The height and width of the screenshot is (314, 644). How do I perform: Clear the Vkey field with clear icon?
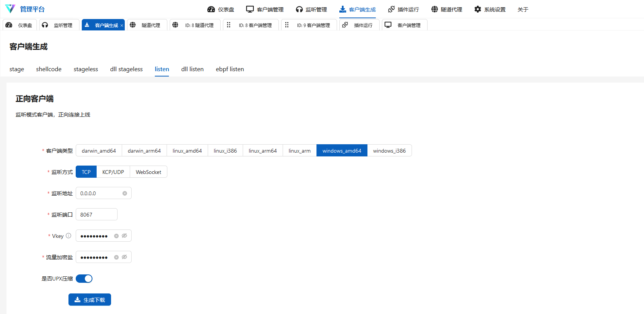pyautogui.click(x=116, y=236)
